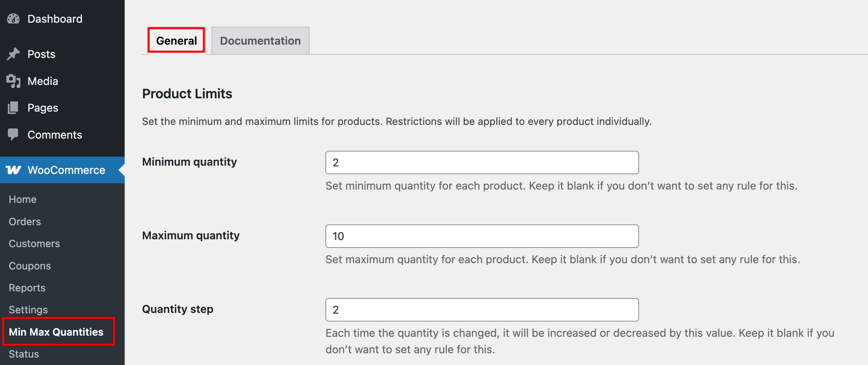This screenshot has width=868, height=365.
Task: Click the Product Limits heading
Action: 187,94
